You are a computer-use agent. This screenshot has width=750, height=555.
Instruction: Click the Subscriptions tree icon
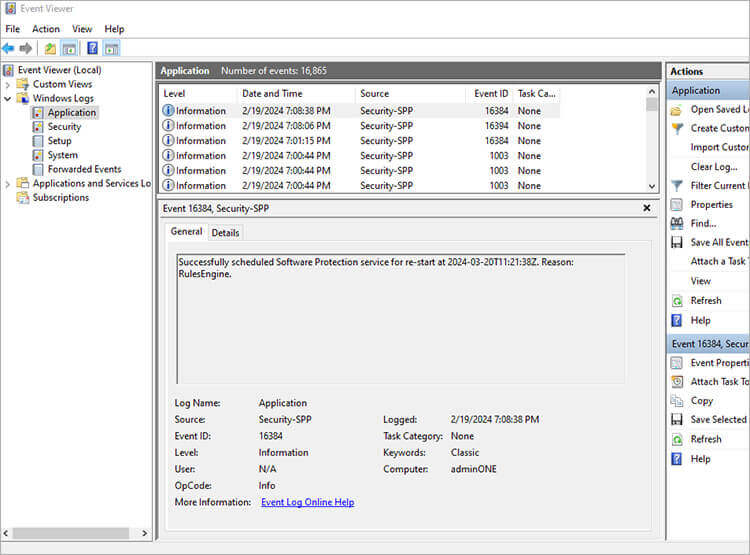(22, 198)
